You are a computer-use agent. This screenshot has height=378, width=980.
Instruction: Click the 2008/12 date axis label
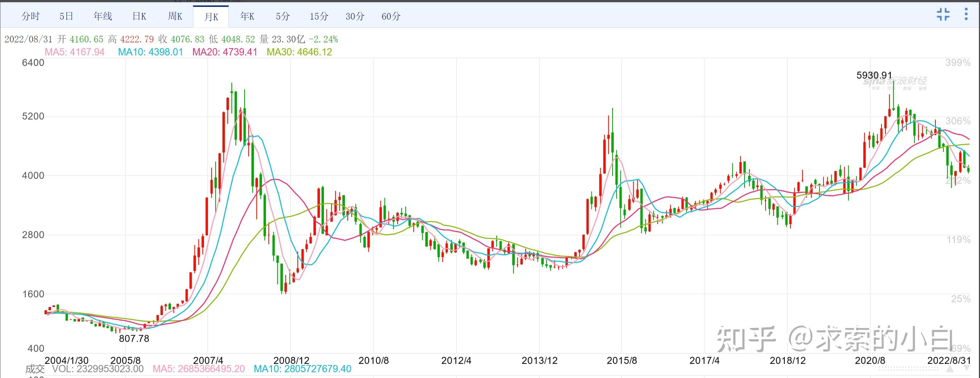click(x=291, y=361)
